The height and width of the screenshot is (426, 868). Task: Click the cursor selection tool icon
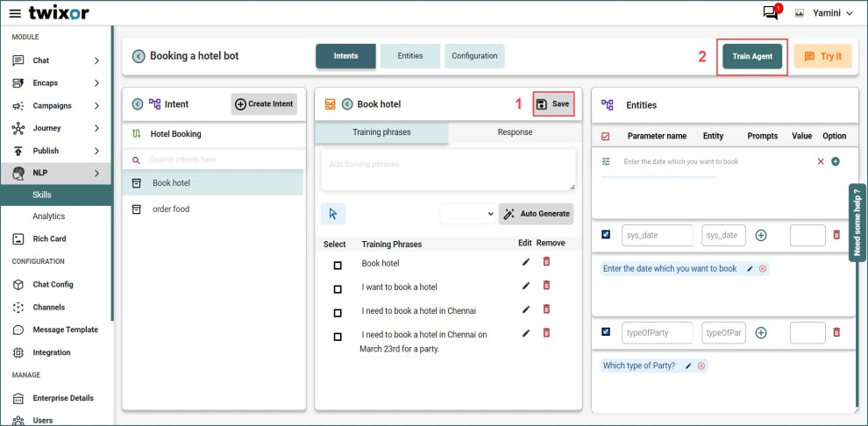tap(333, 213)
